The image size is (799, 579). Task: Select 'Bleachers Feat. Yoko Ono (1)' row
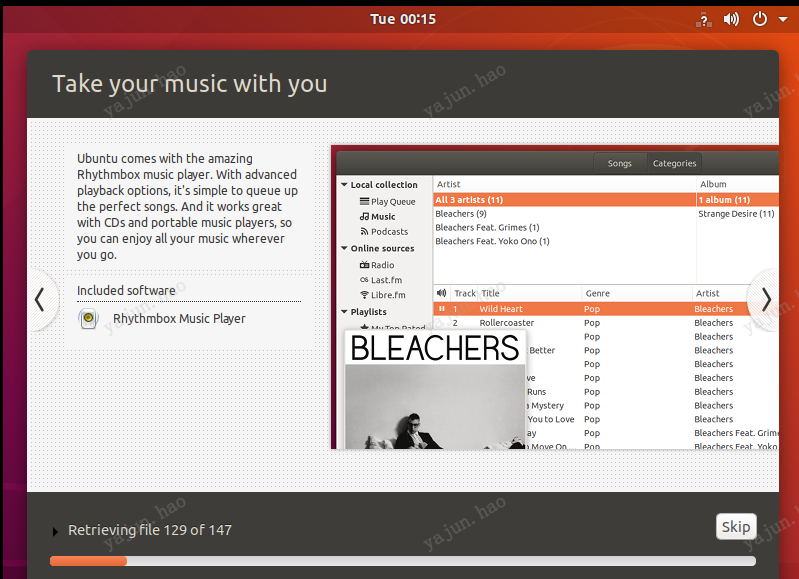(x=564, y=241)
